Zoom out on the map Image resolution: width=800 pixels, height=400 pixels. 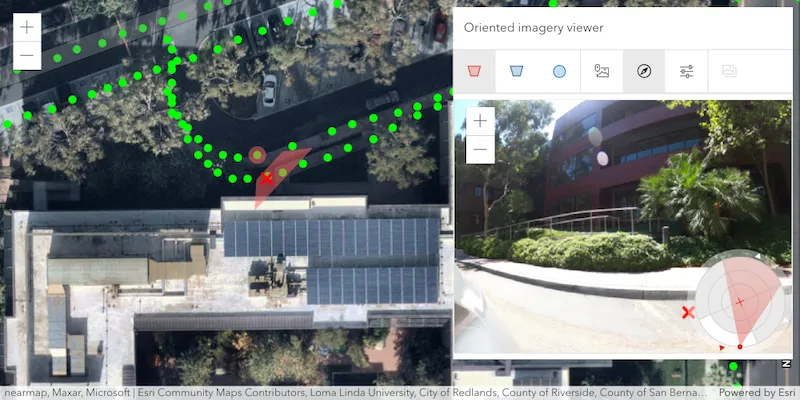click(x=27, y=56)
